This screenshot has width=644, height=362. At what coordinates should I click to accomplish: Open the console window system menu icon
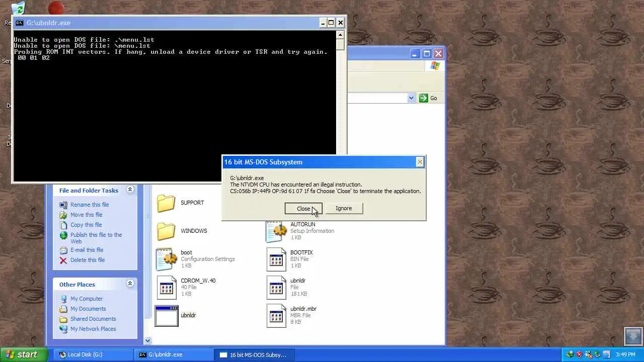click(19, 23)
